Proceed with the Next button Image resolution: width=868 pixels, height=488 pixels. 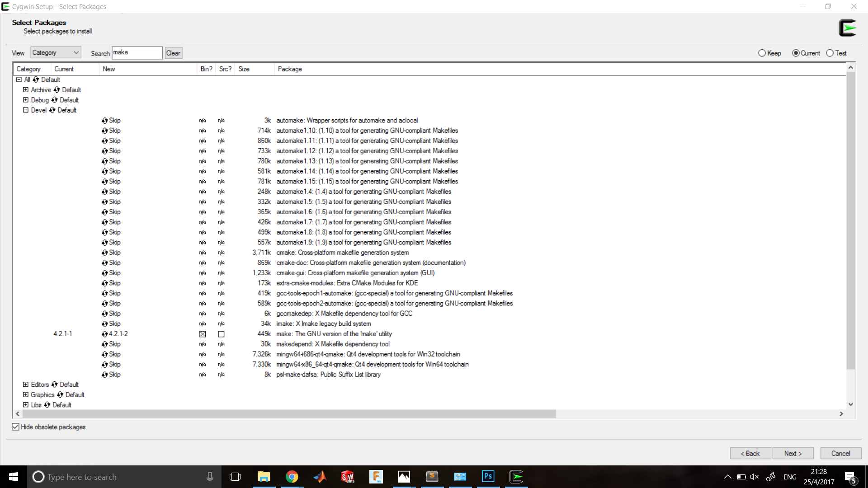[x=793, y=453]
